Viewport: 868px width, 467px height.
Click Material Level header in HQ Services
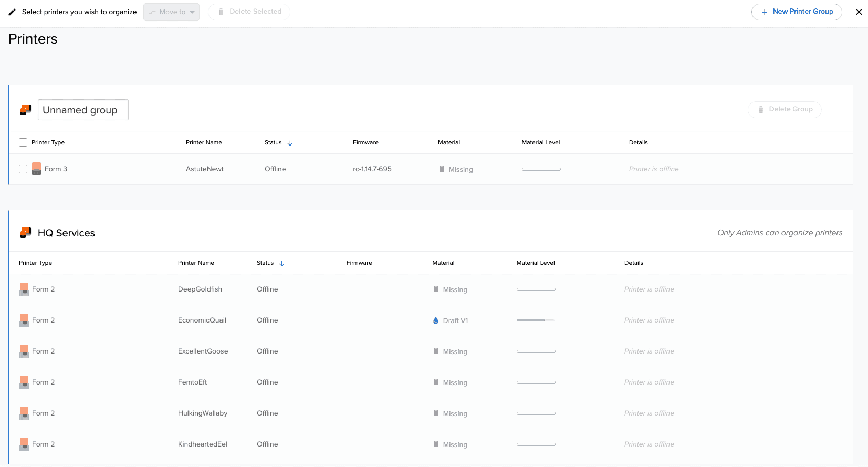(x=536, y=263)
